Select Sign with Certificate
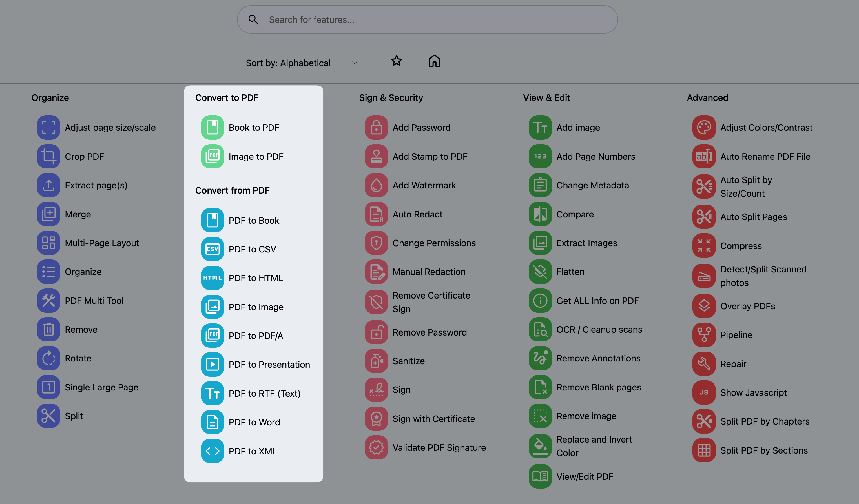The height and width of the screenshot is (504, 859). pyautogui.click(x=433, y=418)
